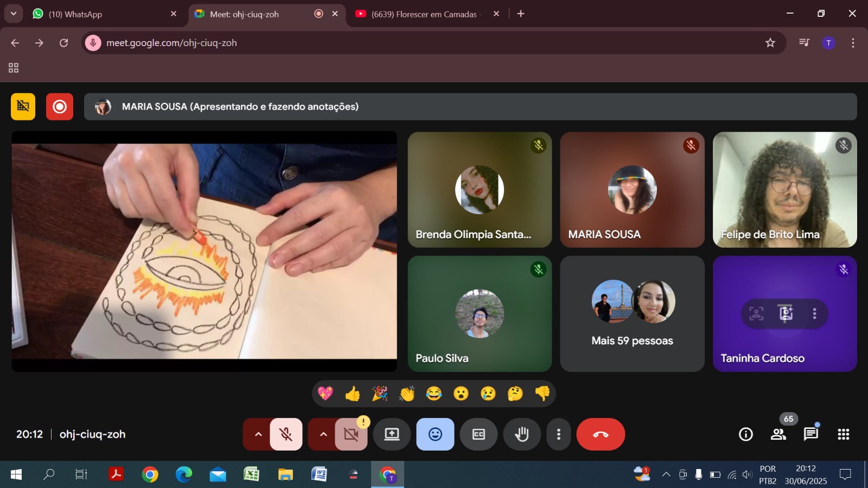Send laughing with tears reaction
Image resolution: width=868 pixels, height=488 pixels.
(434, 394)
